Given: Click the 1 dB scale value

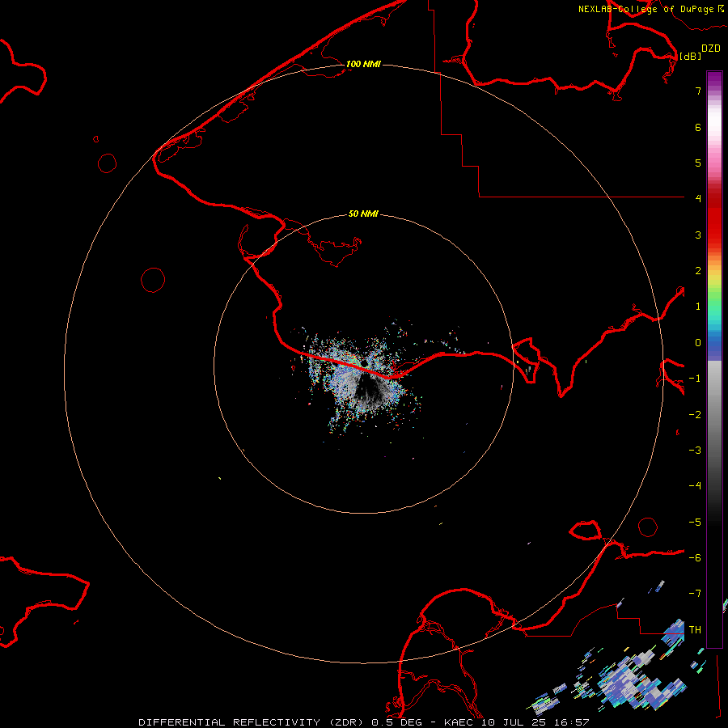Looking at the screenshot, I should [698, 307].
